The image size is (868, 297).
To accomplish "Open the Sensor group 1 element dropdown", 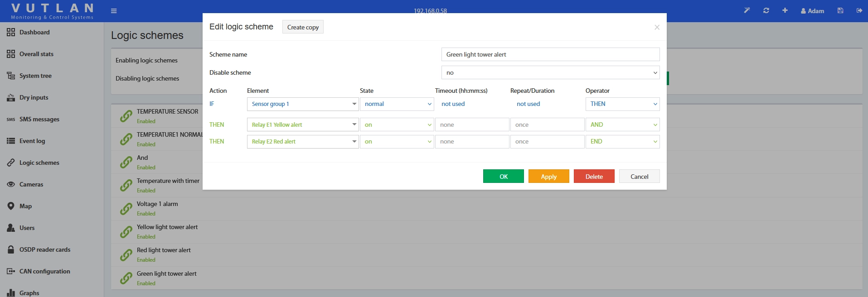I will [x=302, y=104].
